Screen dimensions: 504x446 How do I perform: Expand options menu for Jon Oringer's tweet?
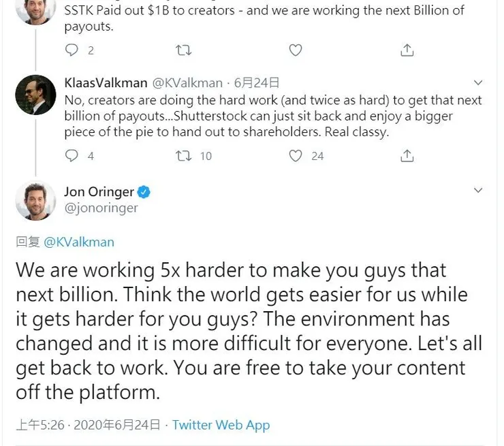[x=478, y=191]
